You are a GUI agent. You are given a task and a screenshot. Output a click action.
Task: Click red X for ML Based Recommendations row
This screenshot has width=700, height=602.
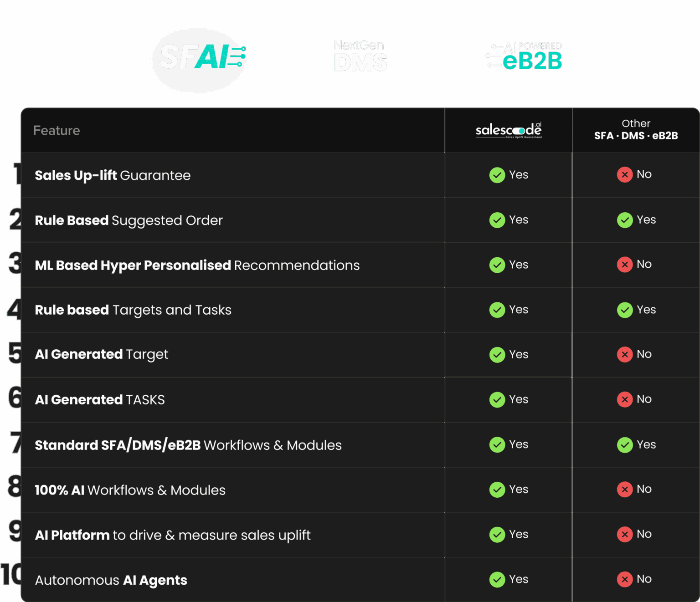tap(624, 265)
